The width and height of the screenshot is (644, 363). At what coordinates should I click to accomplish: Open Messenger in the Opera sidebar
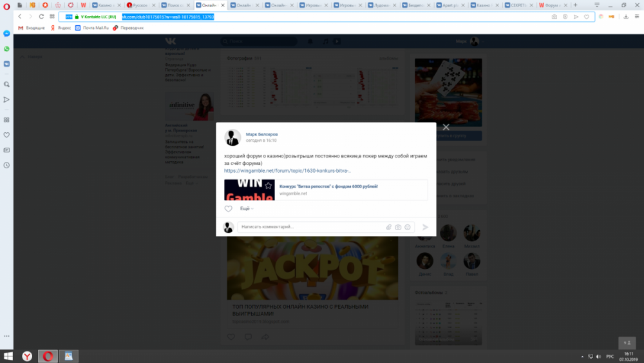[x=6, y=33]
